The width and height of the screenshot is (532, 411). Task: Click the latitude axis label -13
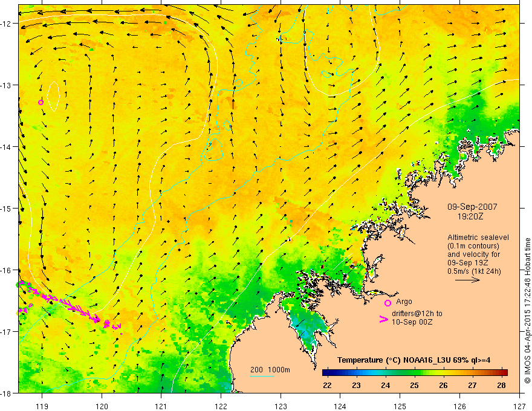point(7,85)
